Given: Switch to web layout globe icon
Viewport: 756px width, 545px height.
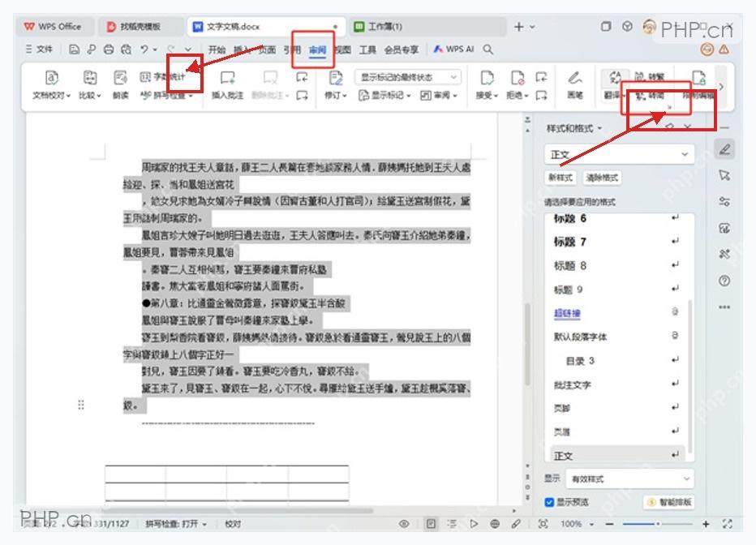Looking at the screenshot, I should [494, 524].
